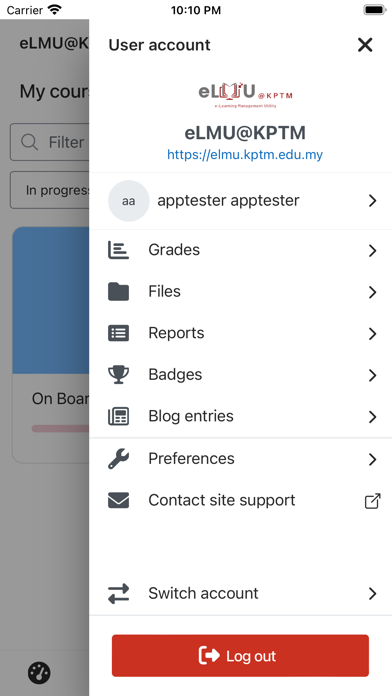Click the Files folder icon

click(119, 292)
